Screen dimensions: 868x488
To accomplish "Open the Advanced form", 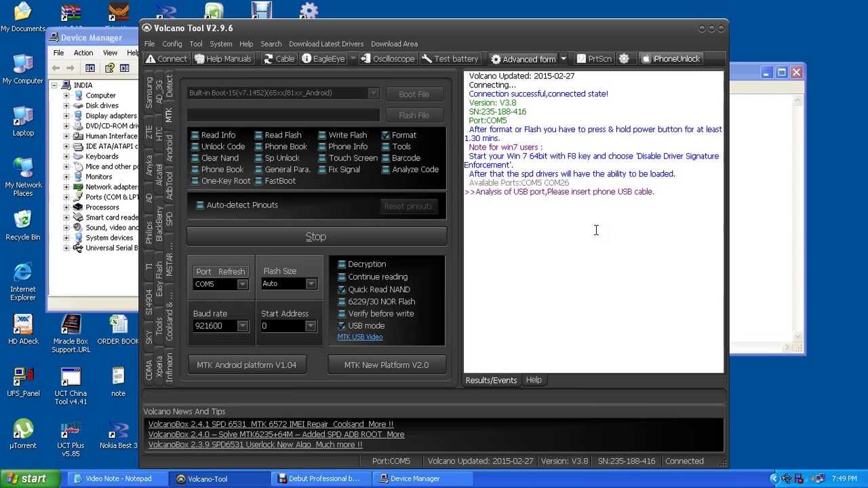I will click(x=523, y=59).
